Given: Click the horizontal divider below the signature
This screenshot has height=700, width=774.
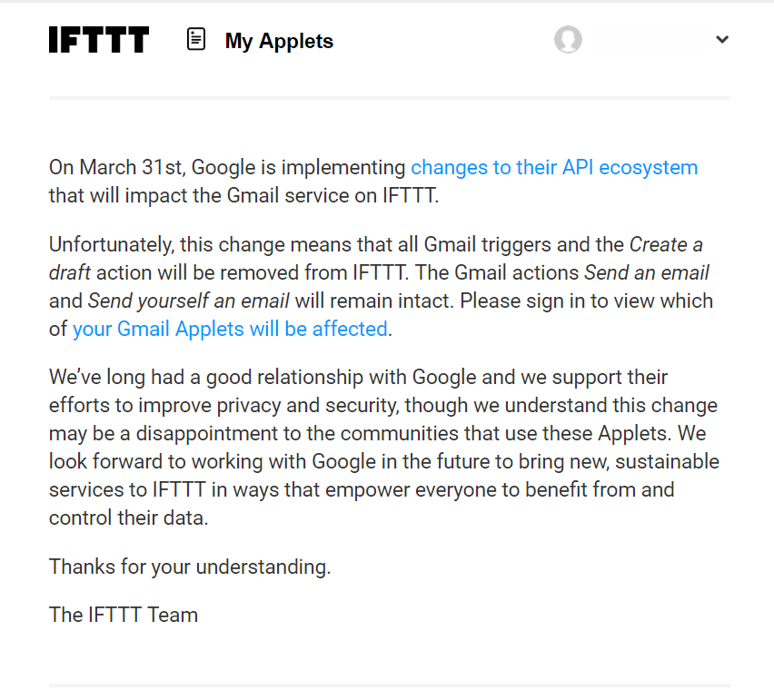Looking at the screenshot, I should pos(390,685).
